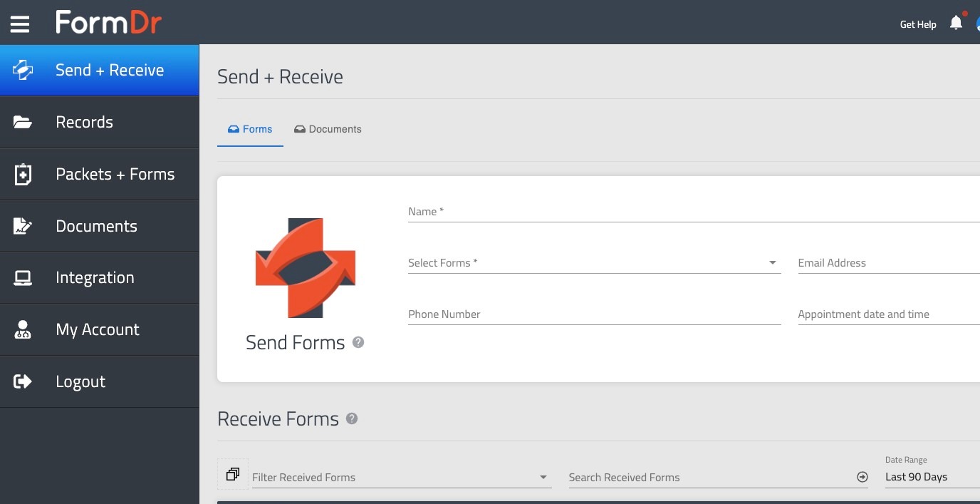980x504 pixels.
Task: Click the Email Address field
Action: tap(889, 263)
